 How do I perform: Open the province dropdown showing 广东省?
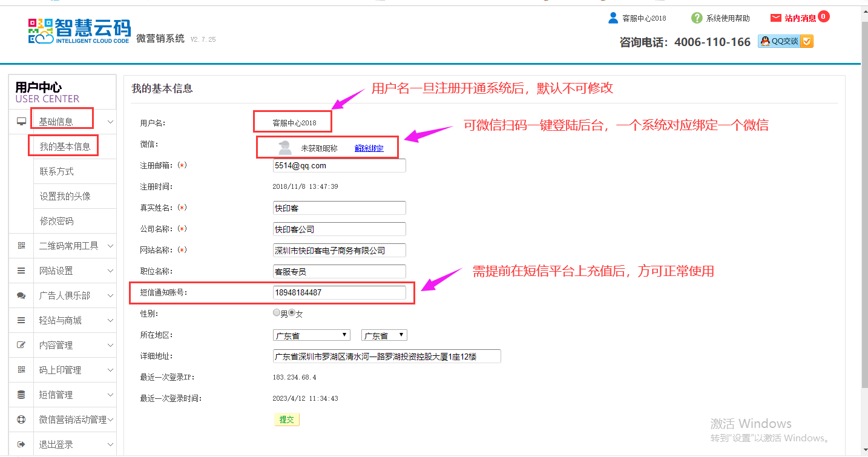pos(312,335)
